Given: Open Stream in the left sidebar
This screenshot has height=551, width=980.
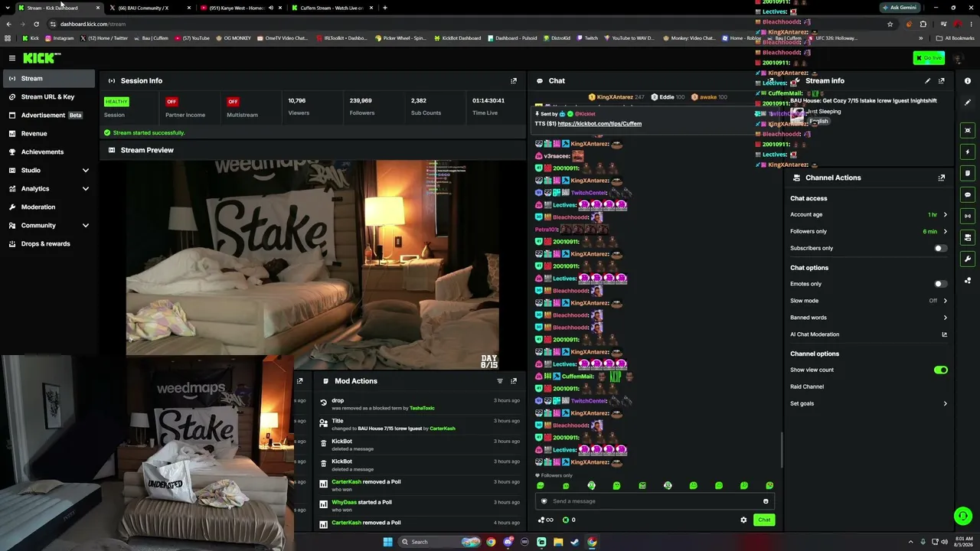Looking at the screenshot, I should pos(47,78).
